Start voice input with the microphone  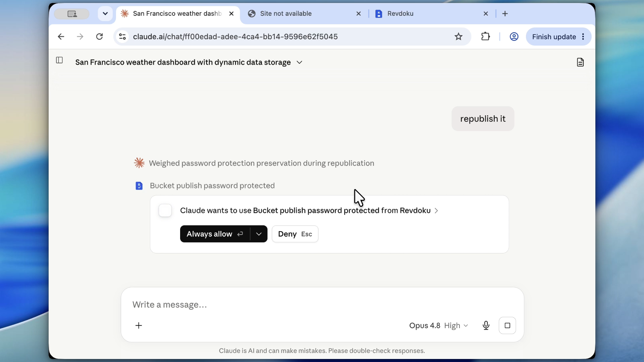point(486,325)
